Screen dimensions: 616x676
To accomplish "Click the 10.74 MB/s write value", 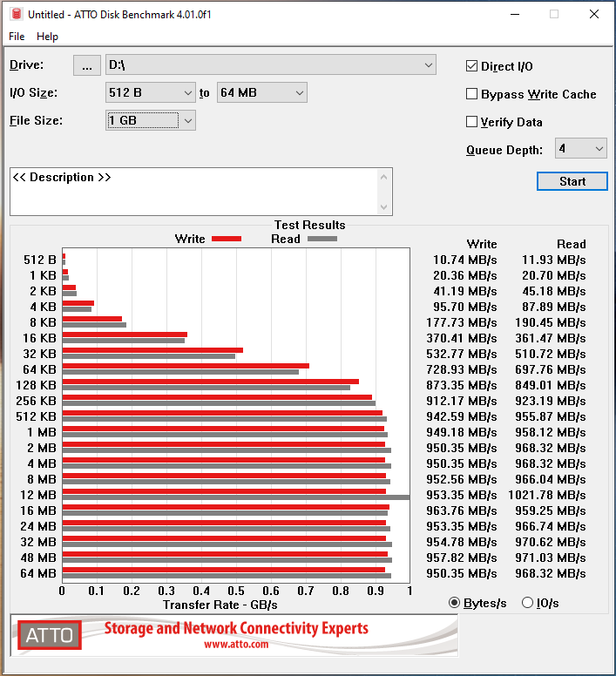I will 464,260.
